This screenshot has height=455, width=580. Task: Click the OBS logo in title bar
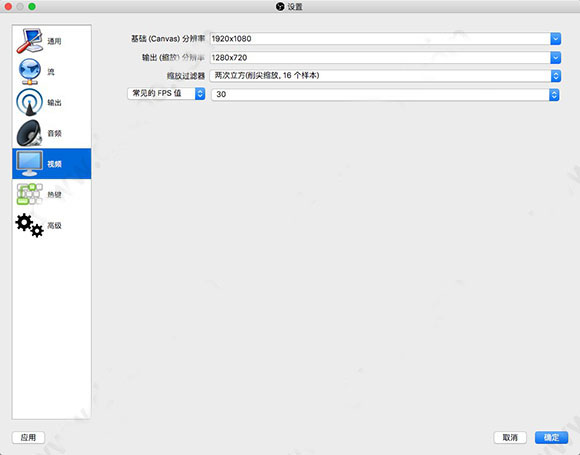point(280,6)
